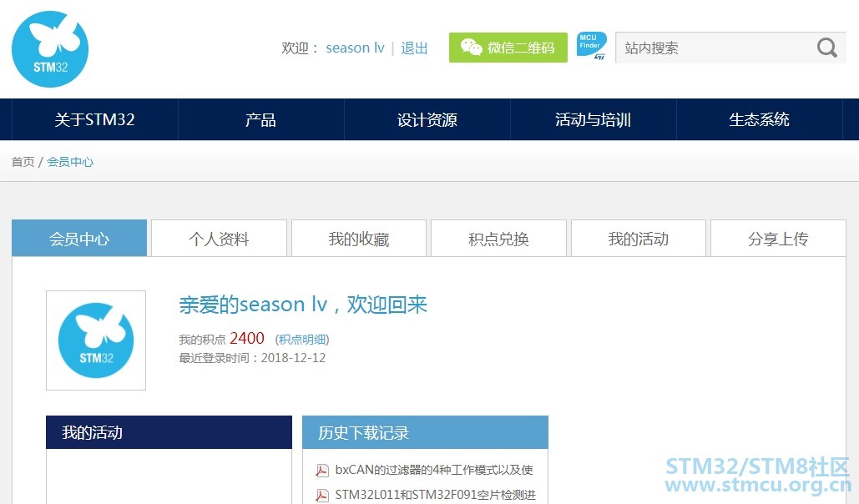Open 设计资源 navigation menu
The image size is (859, 504).
tap(427, 119)
